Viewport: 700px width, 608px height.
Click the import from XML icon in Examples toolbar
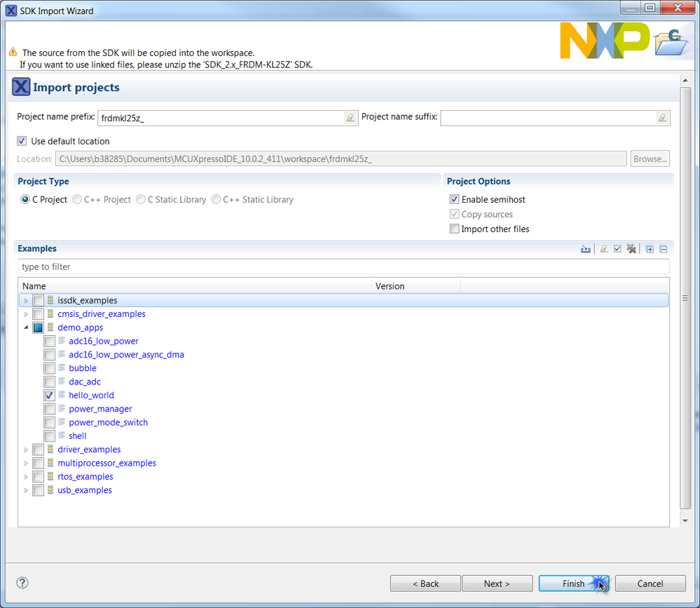(586, 249)
